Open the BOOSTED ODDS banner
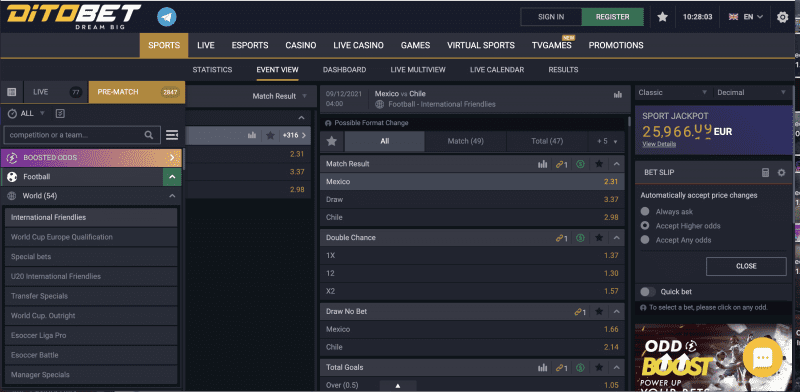 (x=91, y=158)
